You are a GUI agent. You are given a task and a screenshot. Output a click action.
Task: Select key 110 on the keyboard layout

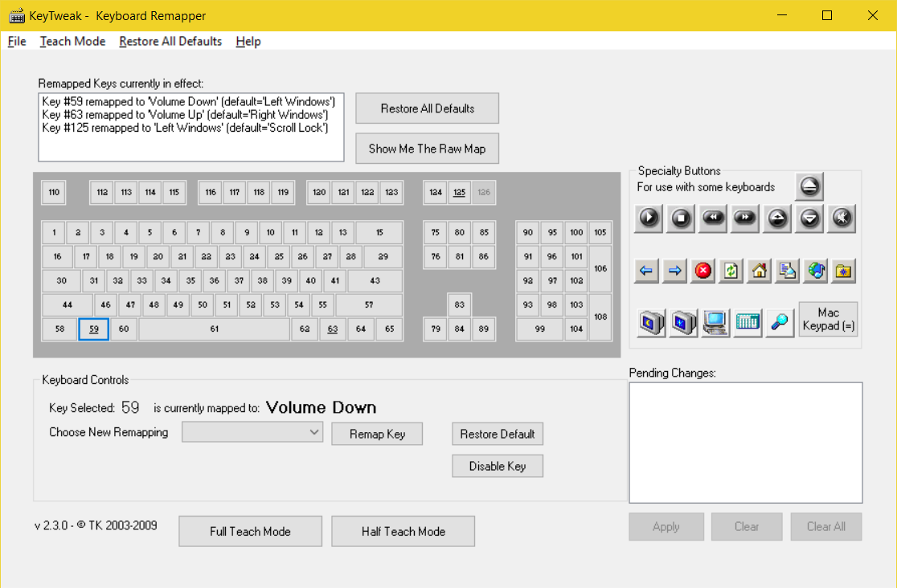point(54,192)
